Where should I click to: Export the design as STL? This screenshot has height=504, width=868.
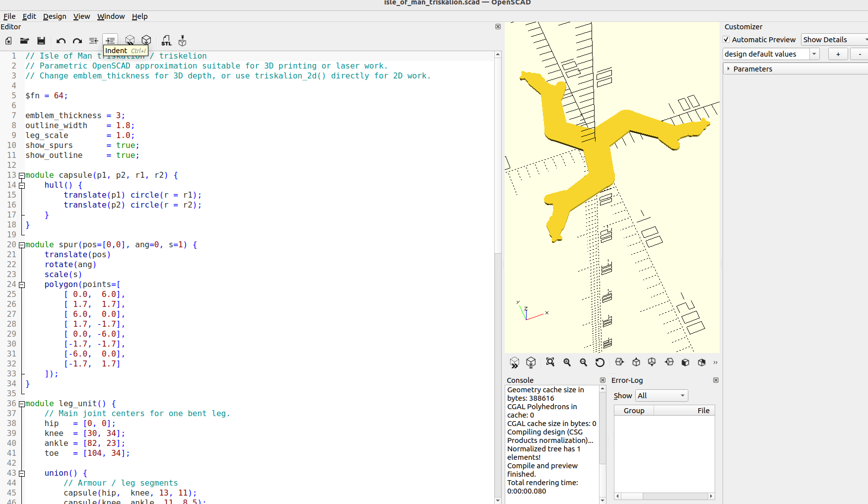point(166,41)
